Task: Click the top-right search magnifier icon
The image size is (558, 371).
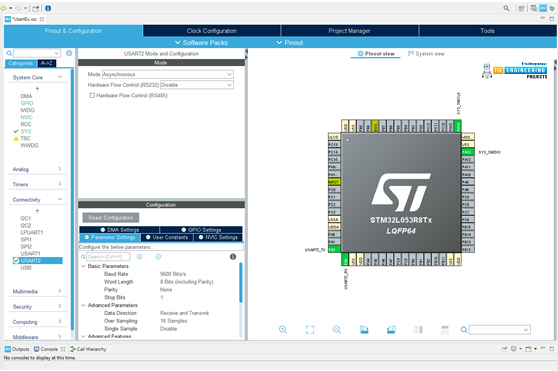Action: pos(506,8)
